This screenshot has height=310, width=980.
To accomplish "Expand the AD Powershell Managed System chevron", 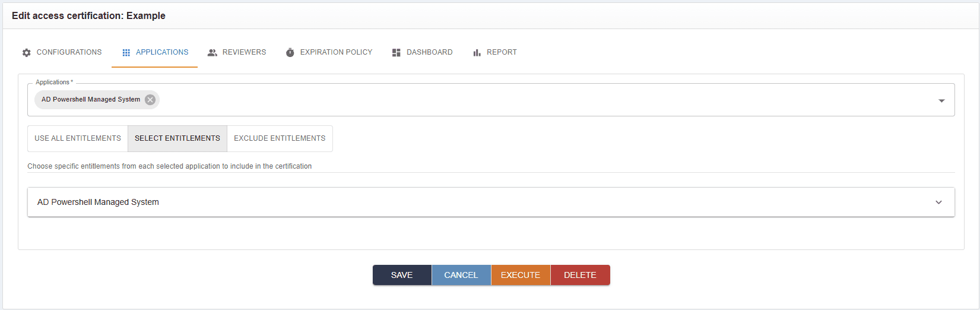I will click(938, 203).
